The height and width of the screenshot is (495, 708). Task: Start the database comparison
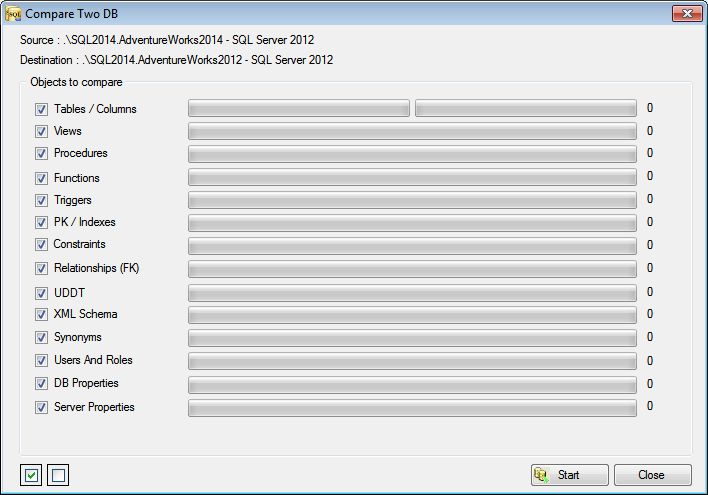[569, 475]
